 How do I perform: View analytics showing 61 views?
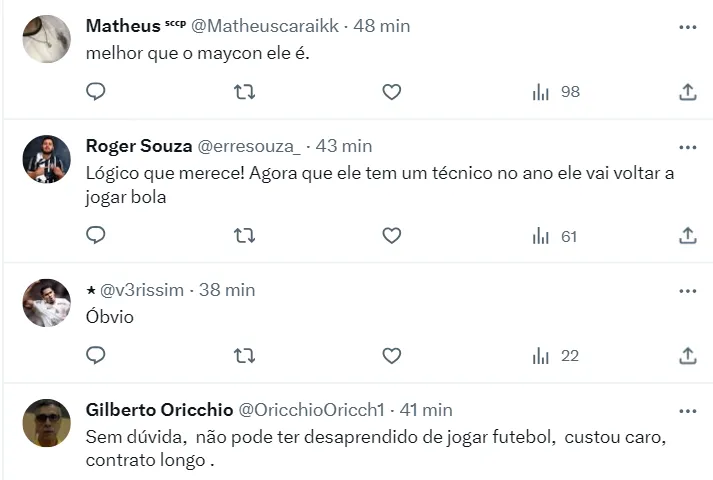pyautogui.click(x=556, y=236)
